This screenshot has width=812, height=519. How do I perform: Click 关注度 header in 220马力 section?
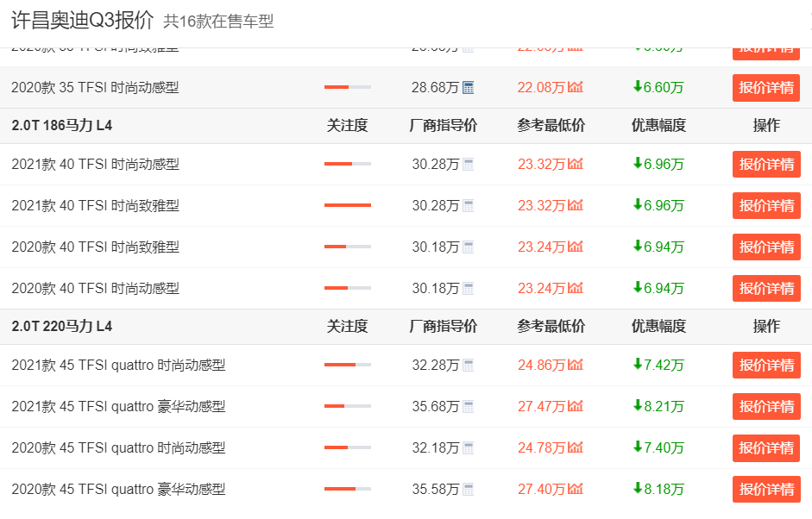pyautogui.click(x=348, y=327)
